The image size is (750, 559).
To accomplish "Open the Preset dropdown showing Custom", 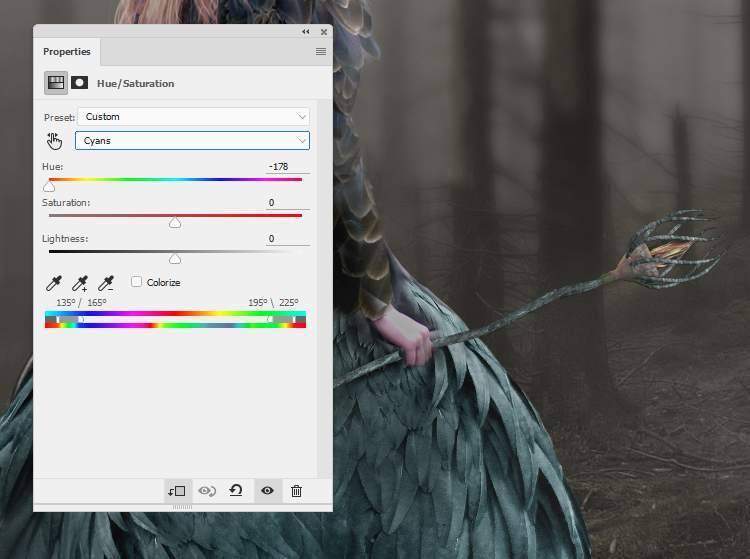I will pos(193,117).
